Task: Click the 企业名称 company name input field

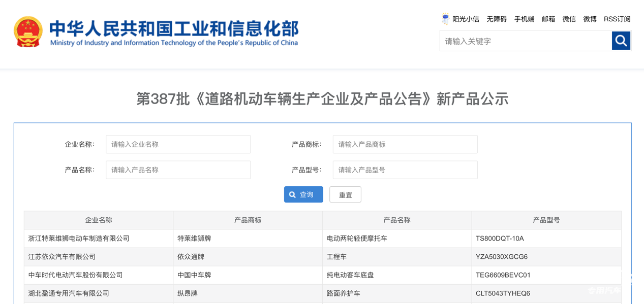Action: coord(178,144)
